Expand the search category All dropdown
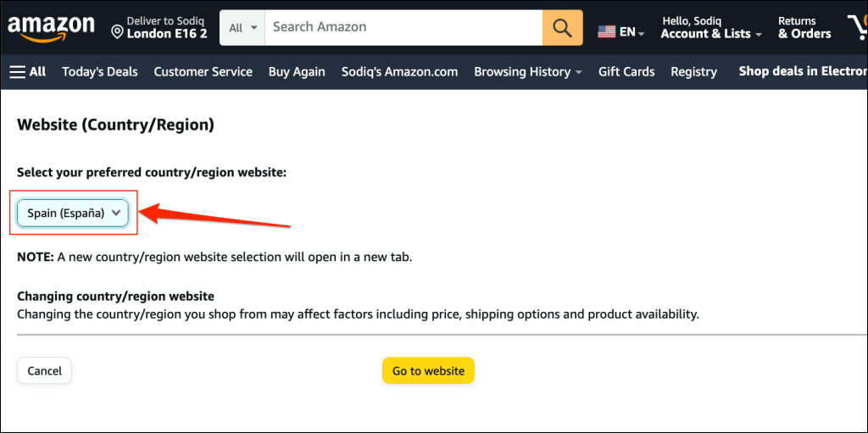This screenshot has width=868, height=433. click(242, 28)
